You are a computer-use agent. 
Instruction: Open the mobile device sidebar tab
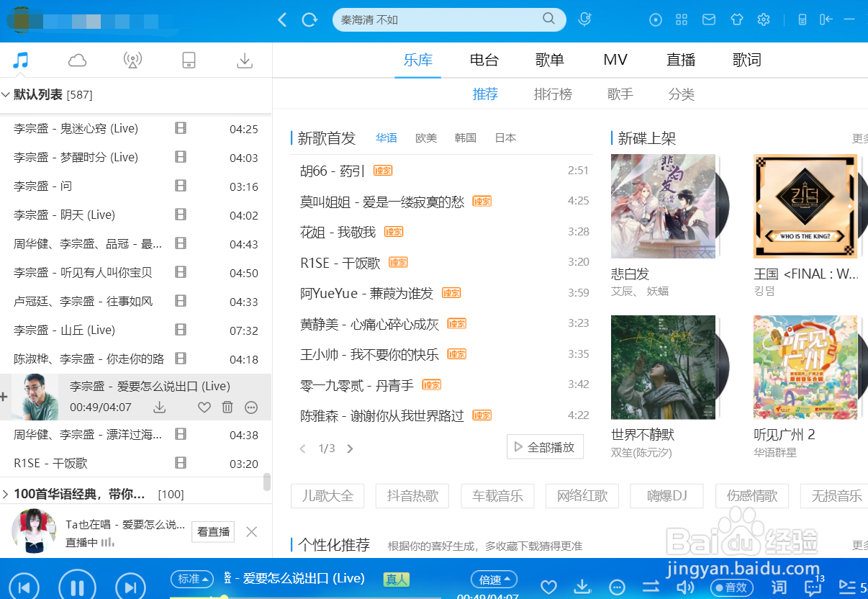pos(189,60)
